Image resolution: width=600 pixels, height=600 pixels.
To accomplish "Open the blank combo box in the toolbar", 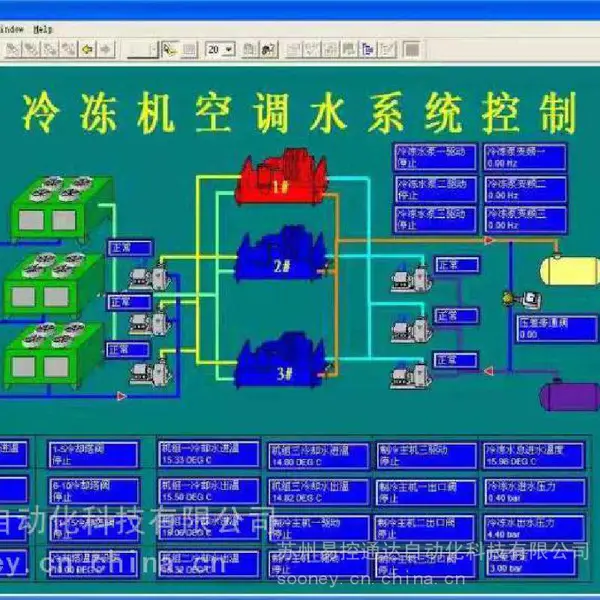I will pos(142,49).
